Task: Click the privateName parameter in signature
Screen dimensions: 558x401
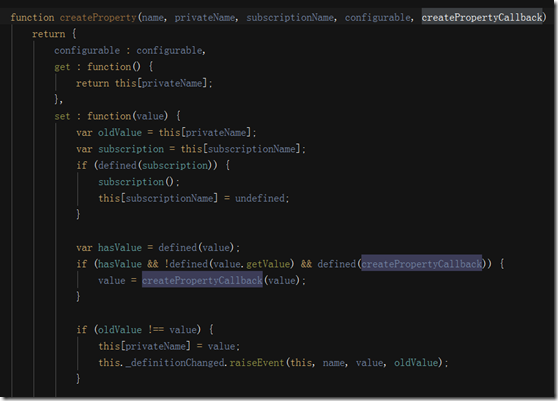Action: coord(205,17)
